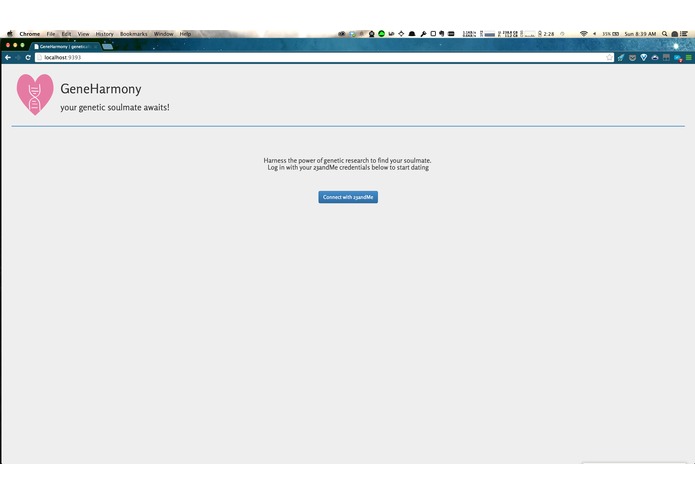The width and height of the screenshot is (695, 494).
Task: Open Spotlight search magnifier icon
Action: coord(664,34)
